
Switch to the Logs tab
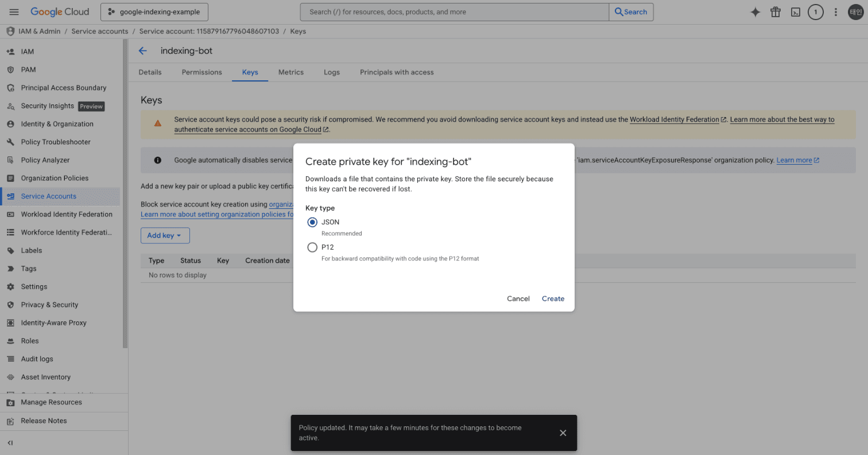click(x=332, y=72)
